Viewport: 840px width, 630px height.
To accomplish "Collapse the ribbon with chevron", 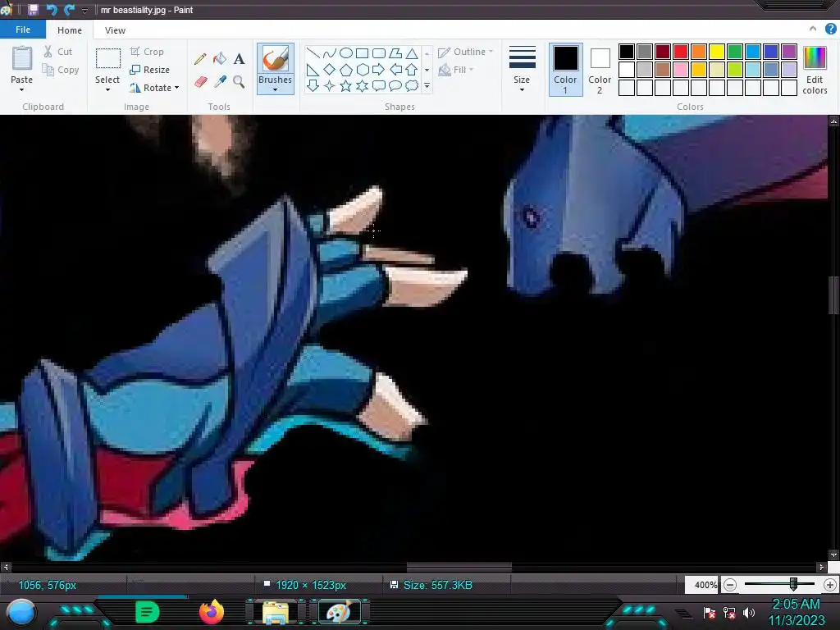I will coord(813,29).
